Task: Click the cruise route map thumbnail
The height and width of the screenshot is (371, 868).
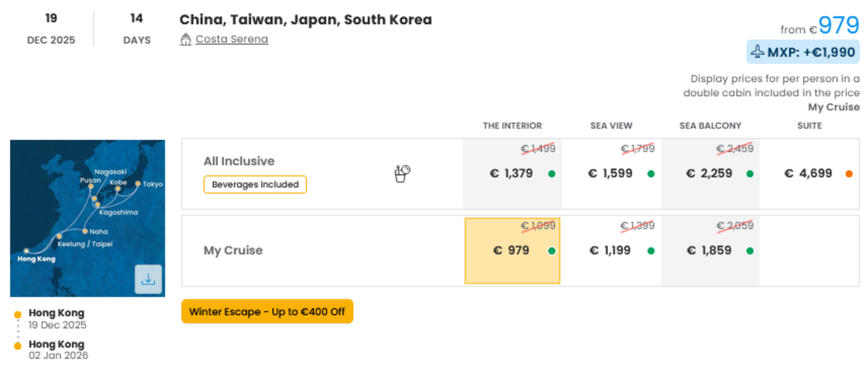Action: click(88, 218)
